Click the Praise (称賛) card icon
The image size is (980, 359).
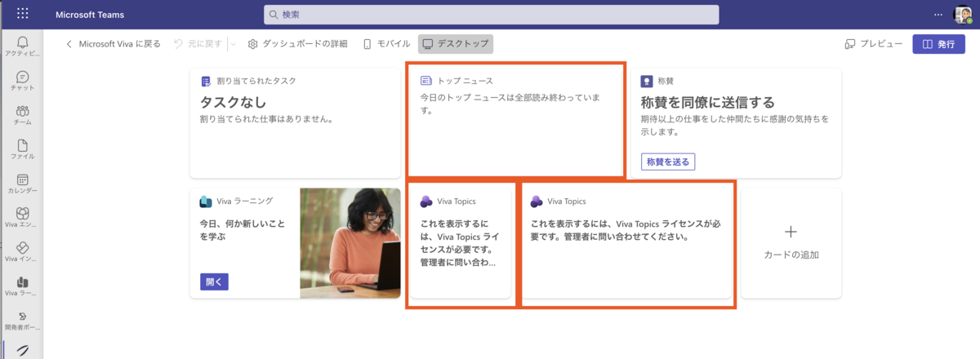coord(647,81)
